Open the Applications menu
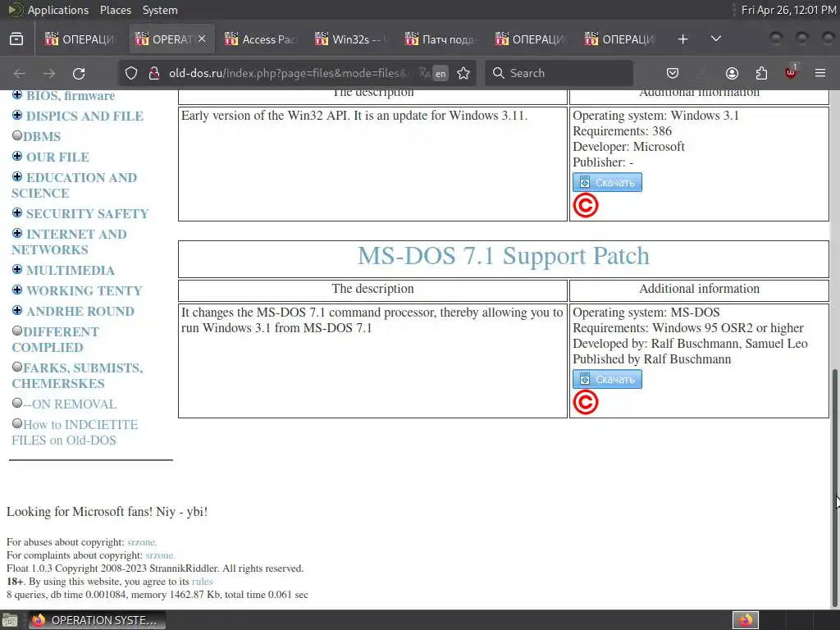 click(58, 10)
